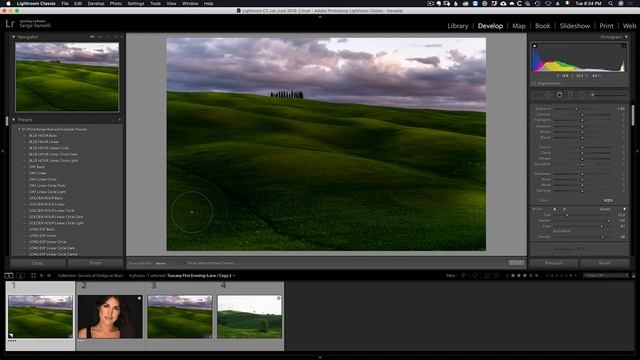Select filmstrip thumbnail 3 landscape photo
Image resolution: width=640 pixels, height=360 pixels.
[180, 317]
